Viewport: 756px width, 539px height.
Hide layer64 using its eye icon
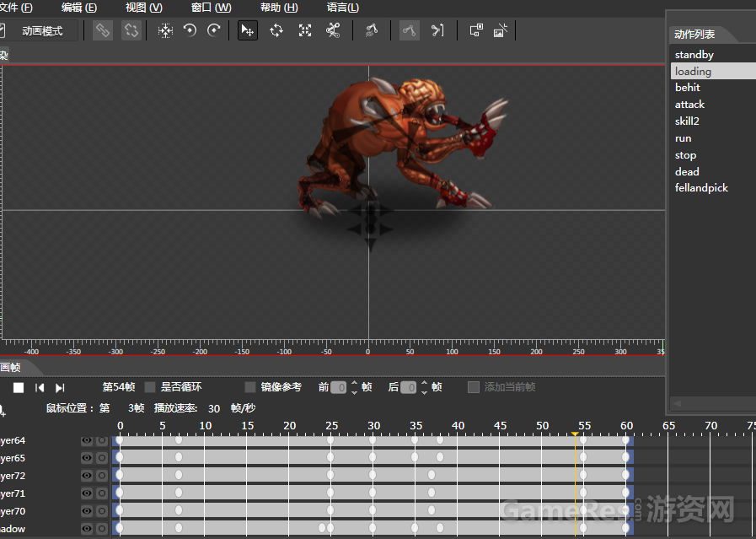pyautogui.click(x=86, y=440)
